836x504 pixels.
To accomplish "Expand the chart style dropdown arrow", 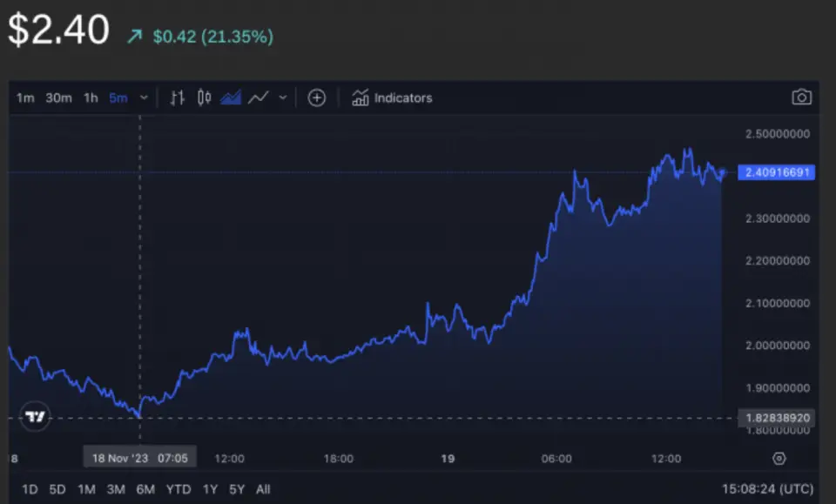I will click(282, 97).
